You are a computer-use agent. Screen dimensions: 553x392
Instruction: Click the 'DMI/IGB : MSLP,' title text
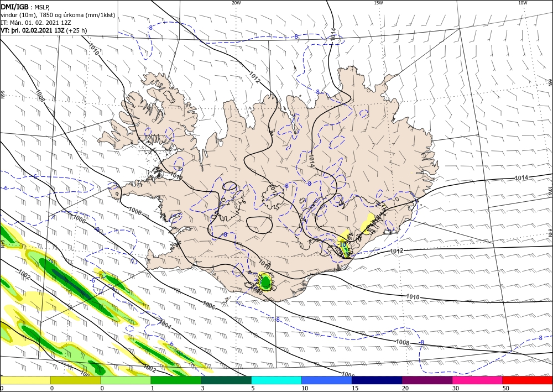pyautogui.click(x=25, y=7)
